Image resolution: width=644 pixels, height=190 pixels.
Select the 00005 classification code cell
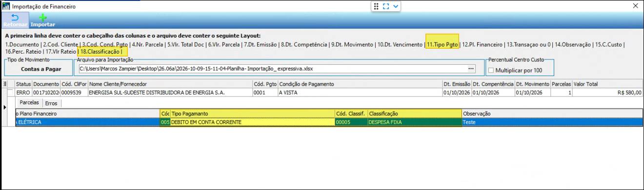tap(351, 122)
